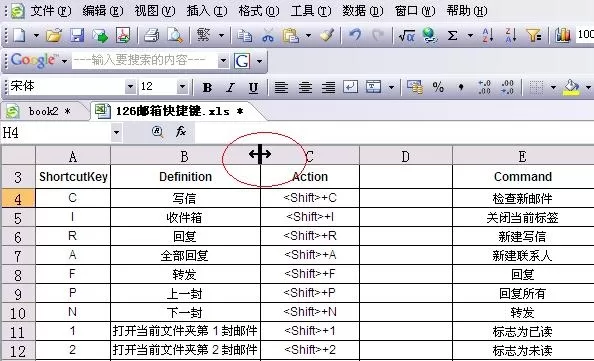Viewport: 594px width, 361px height.
Task: Decrease decimal places
Action: point(507,87)
